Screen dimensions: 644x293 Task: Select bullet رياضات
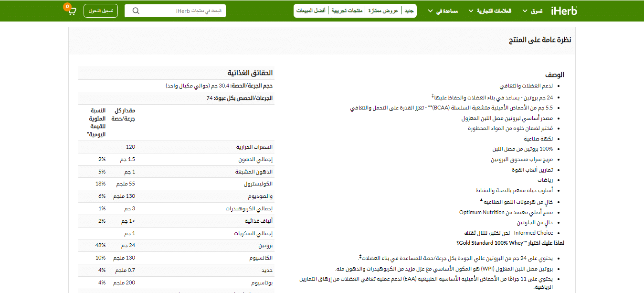coord(544,180)
